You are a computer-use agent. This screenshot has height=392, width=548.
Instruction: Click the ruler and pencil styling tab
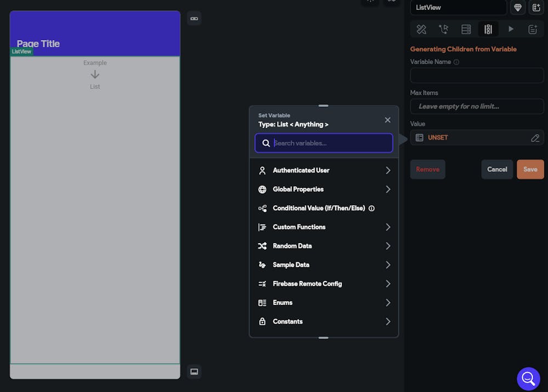(421, 29)
